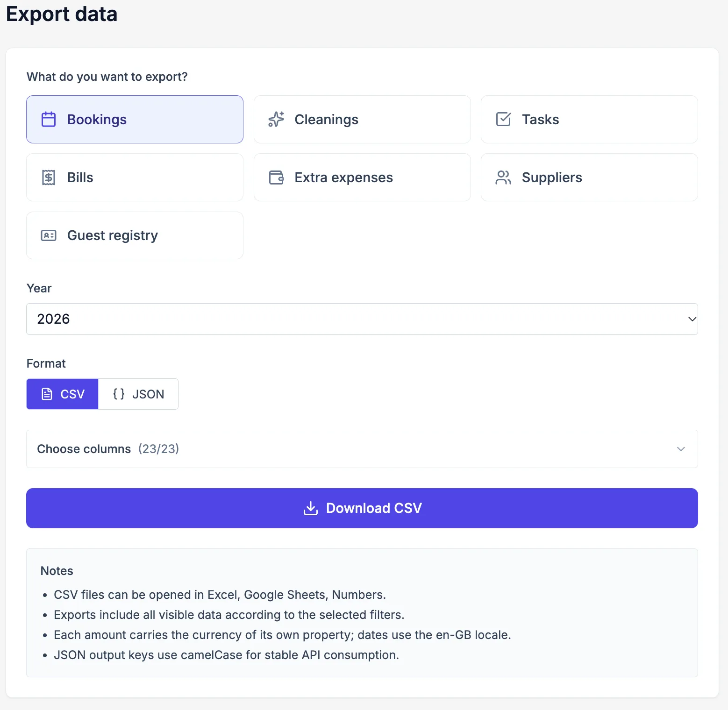Click the receipt icon on Bills card
This screenshot has height=710, width=728.
[x=49, y=177]
